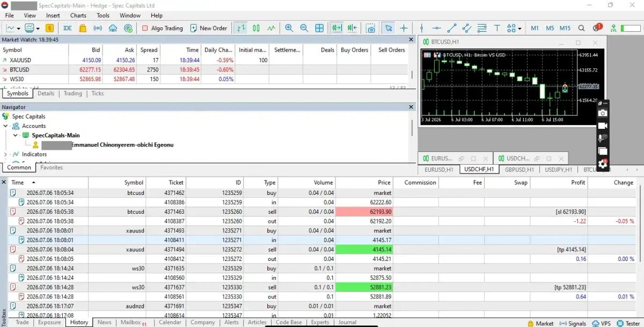Take a chart screenshot with camera icon
The height and width of the screenshot is (327, 644).
click(370, 28)
